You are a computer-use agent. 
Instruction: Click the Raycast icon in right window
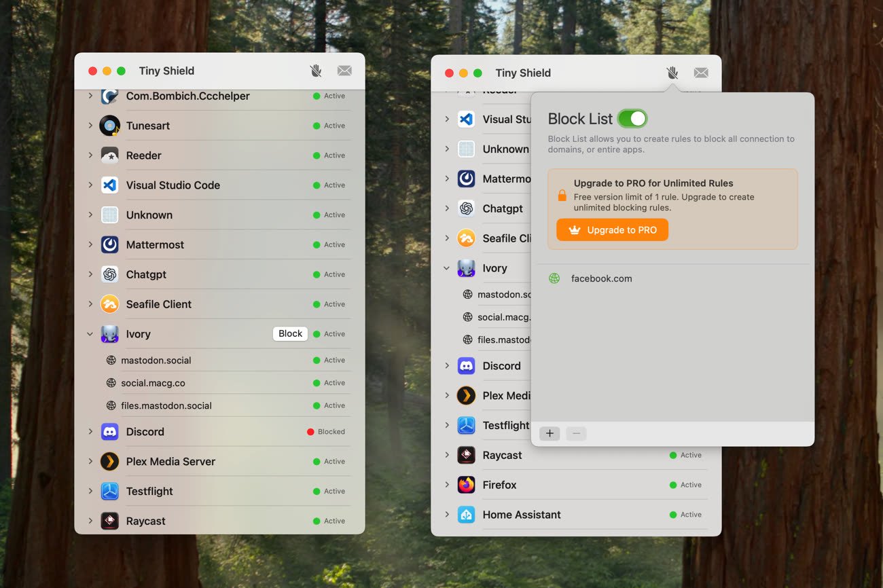click(x=466, y=455)
